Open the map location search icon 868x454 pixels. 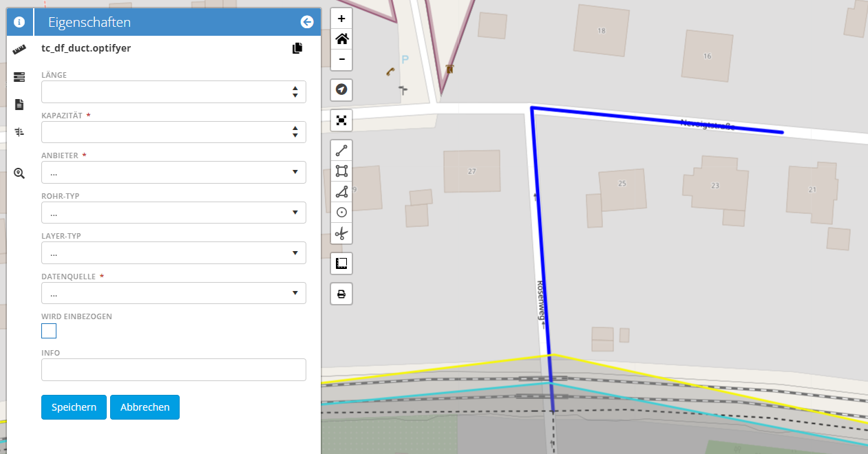pyautogui.click(x=19, y=173)
